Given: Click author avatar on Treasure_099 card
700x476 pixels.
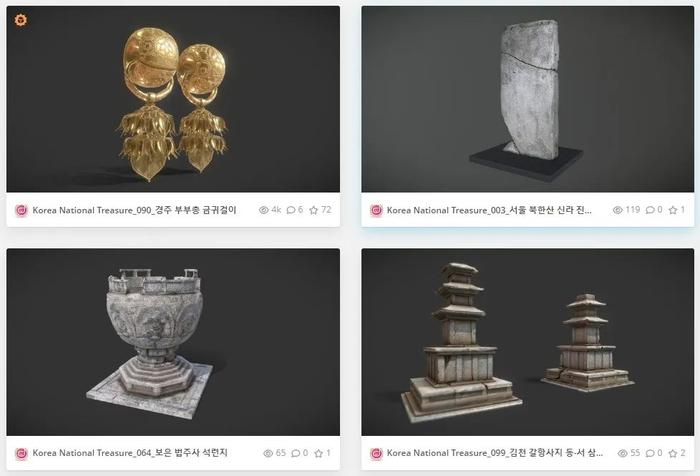Looking at the screenshot, I should (x=376, y=454).
